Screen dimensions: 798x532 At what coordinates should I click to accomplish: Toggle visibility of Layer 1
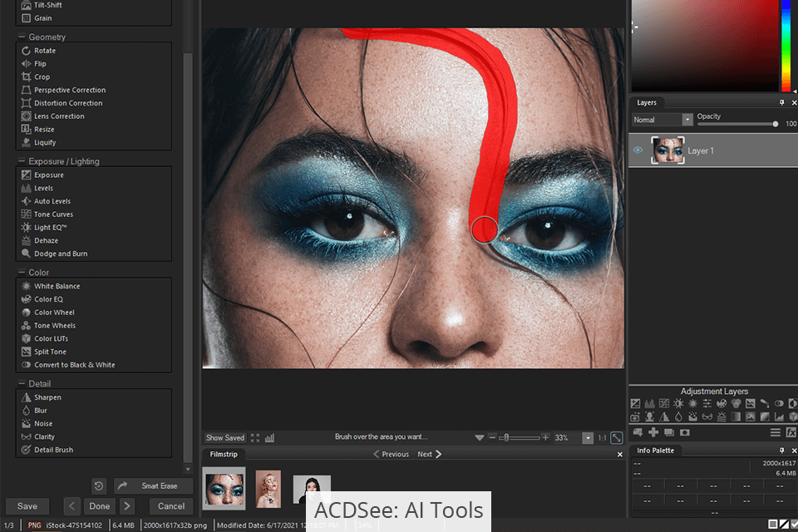coord(638,150)
